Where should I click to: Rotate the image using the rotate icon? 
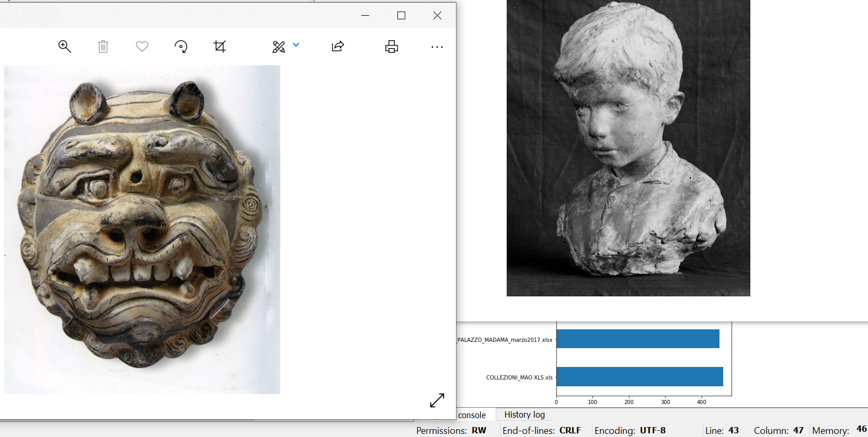181,47
